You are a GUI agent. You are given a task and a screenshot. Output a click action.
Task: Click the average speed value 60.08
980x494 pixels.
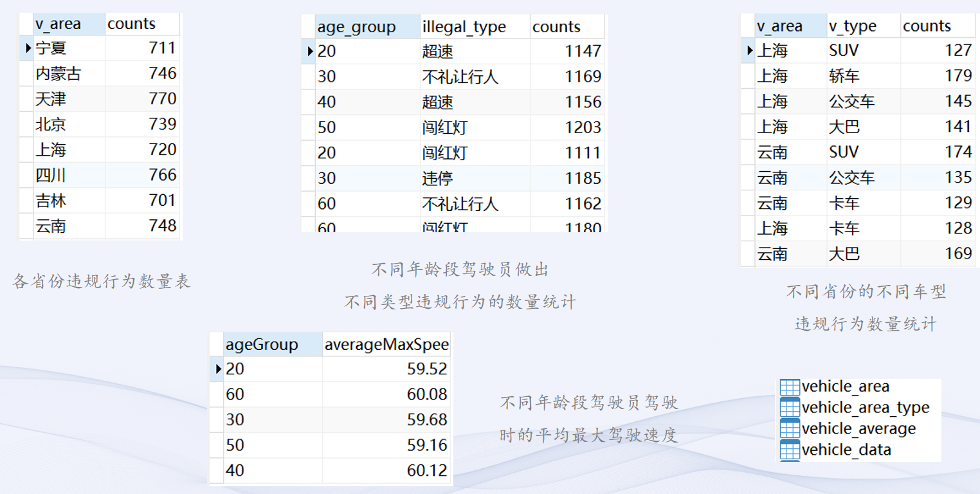tap(427, 394)
